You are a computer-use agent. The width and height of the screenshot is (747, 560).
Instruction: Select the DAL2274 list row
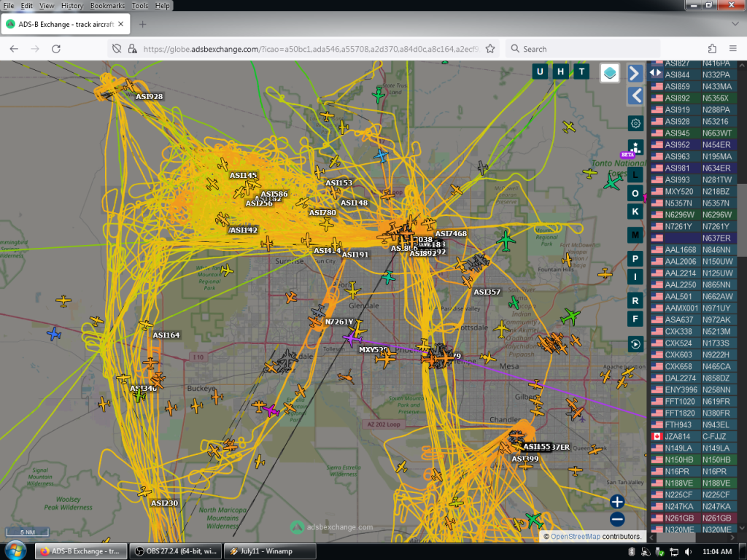[693, 378]
